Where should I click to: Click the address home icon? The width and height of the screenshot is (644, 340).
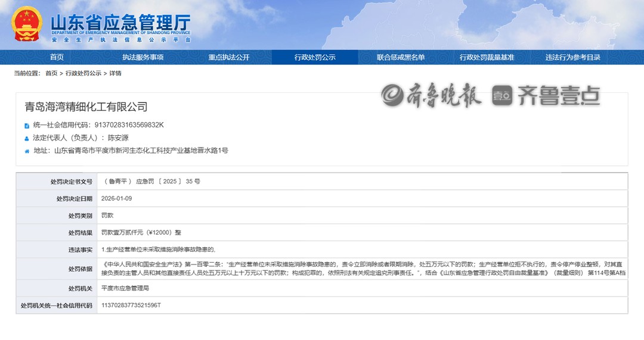(27, 151)
